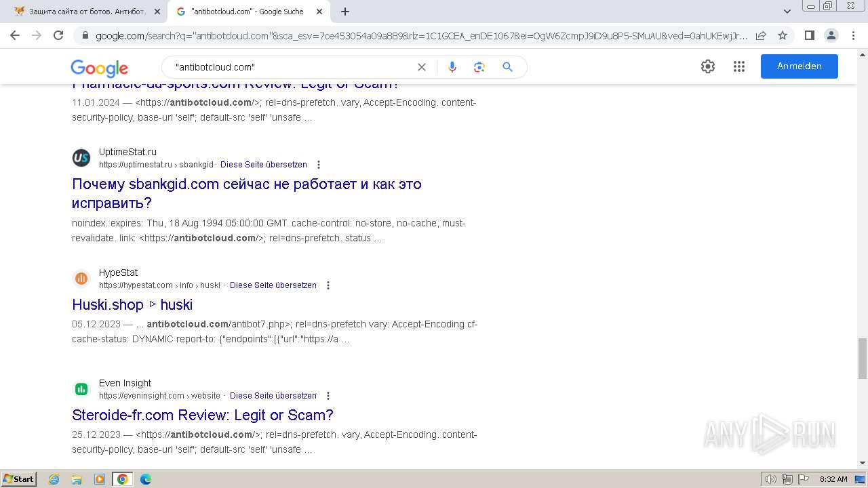Open Pharmacie-du-sports.com Review result

[x=236, y=85]
